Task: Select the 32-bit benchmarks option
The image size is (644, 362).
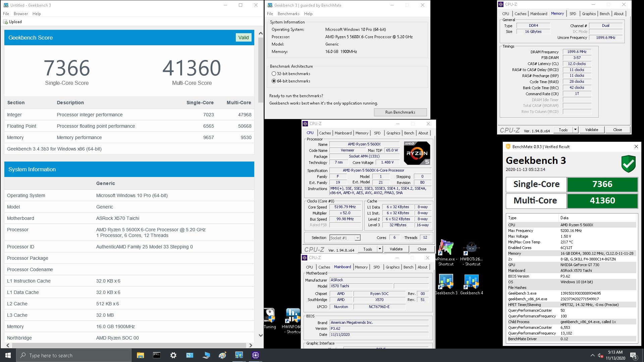Action: coord(274,74)
